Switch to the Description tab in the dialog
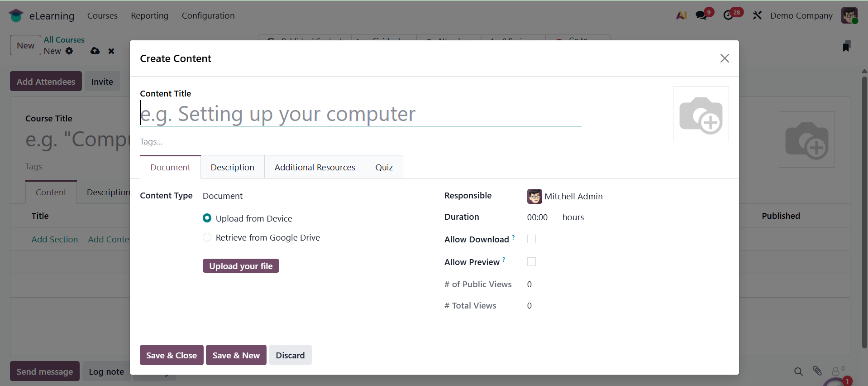 233,167
